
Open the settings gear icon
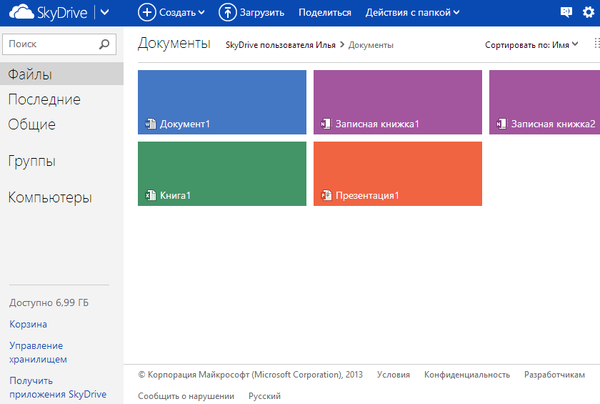pos(588,12)
